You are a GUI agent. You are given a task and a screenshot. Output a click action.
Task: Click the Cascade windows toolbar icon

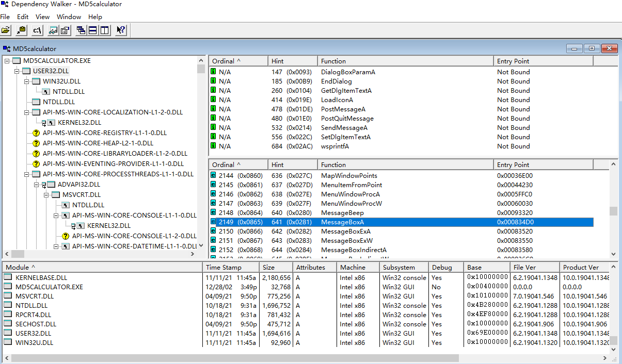81,30
